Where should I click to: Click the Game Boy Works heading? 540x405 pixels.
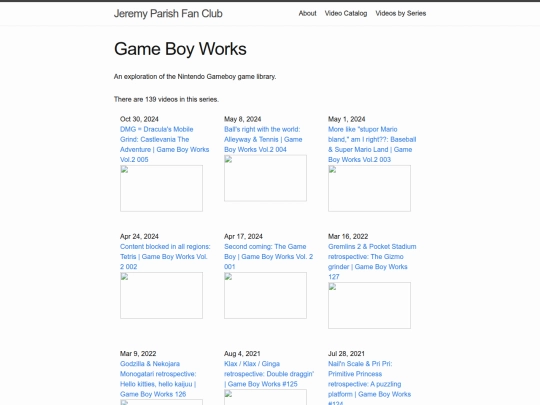click(180, 49)
